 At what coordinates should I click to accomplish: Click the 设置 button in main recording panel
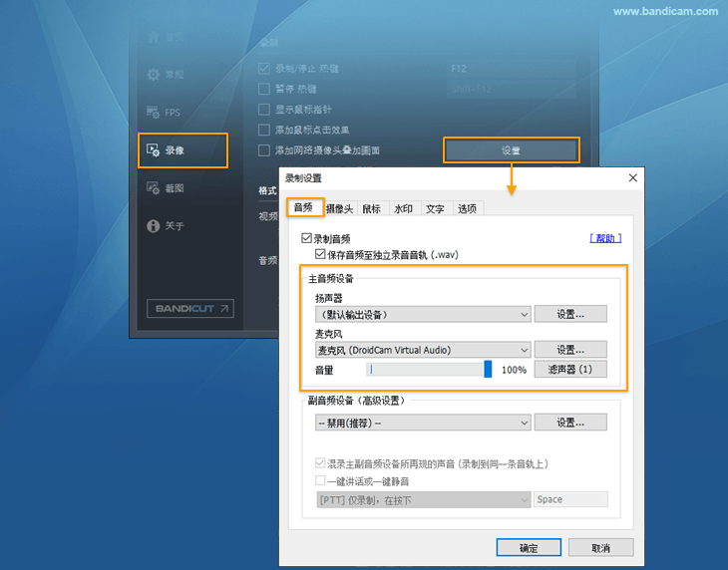pyautogui.click(x=512, y=150)
